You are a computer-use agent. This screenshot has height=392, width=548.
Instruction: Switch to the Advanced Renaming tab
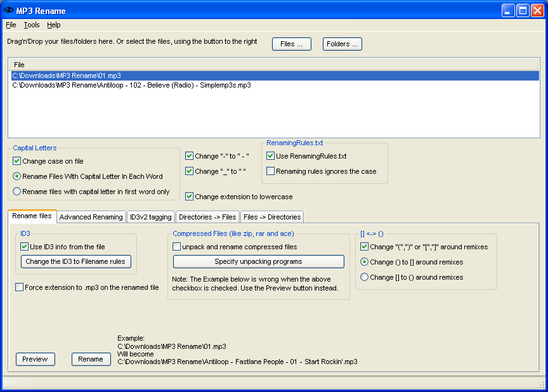coord(91,217)
